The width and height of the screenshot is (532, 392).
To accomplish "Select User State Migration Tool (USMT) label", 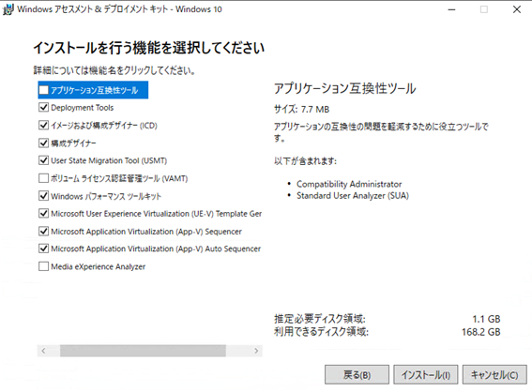I will click(109, 160).
